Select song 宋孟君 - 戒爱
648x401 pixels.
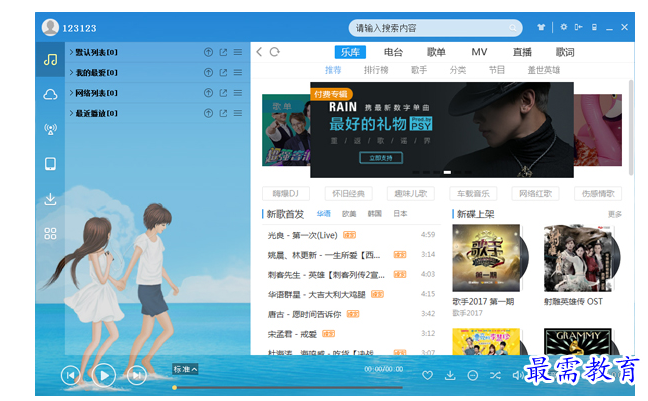tap(292, 334)
